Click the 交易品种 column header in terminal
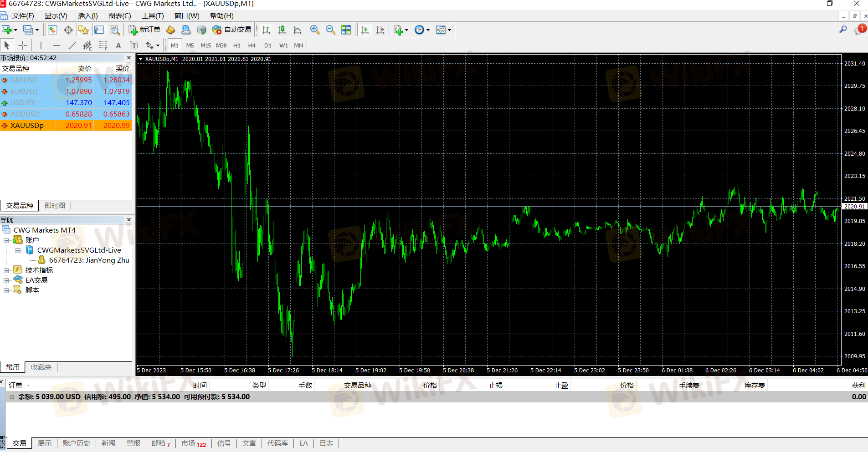The width and height of the screenshot is (868, 452). (358, 386)
